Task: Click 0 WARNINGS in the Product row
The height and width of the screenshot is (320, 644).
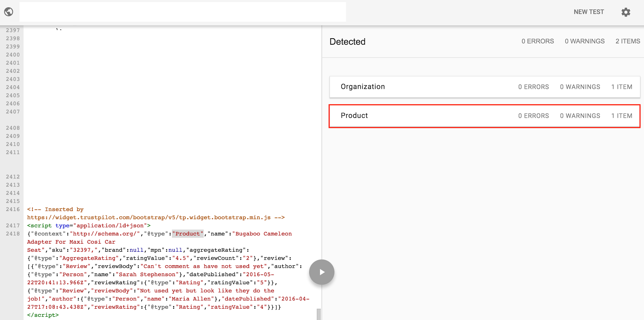Action: [580, 116]
